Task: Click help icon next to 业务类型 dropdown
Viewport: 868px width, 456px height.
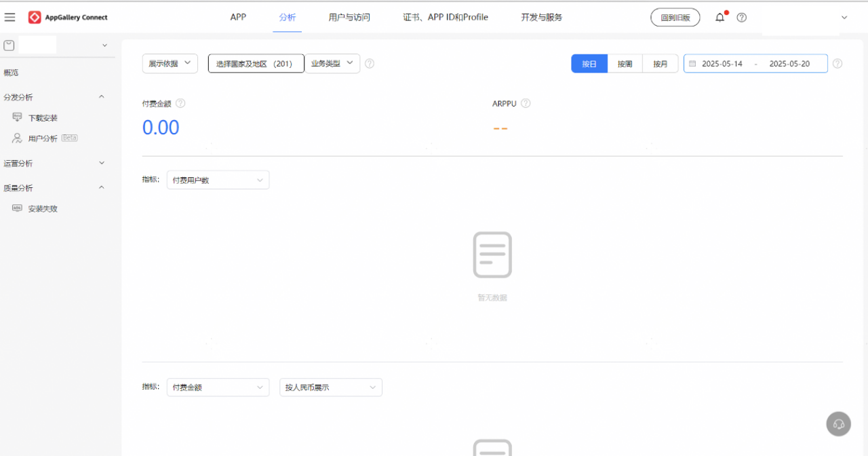Action: [370, 64]
